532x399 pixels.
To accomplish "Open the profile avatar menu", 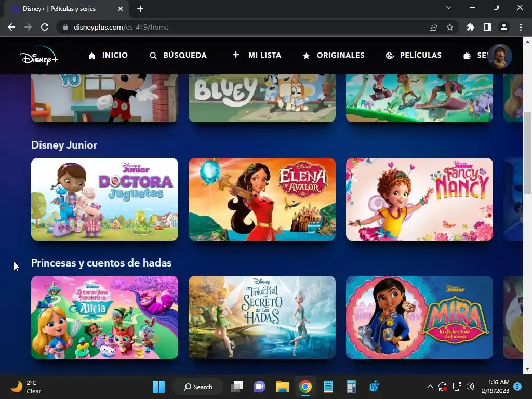I will [x=499, y=56].
